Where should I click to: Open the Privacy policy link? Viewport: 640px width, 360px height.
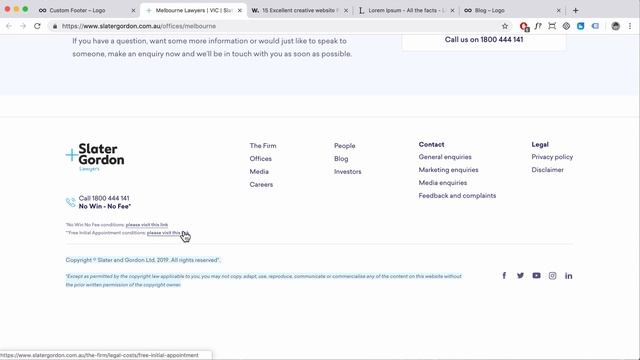(x=552, y=157)
